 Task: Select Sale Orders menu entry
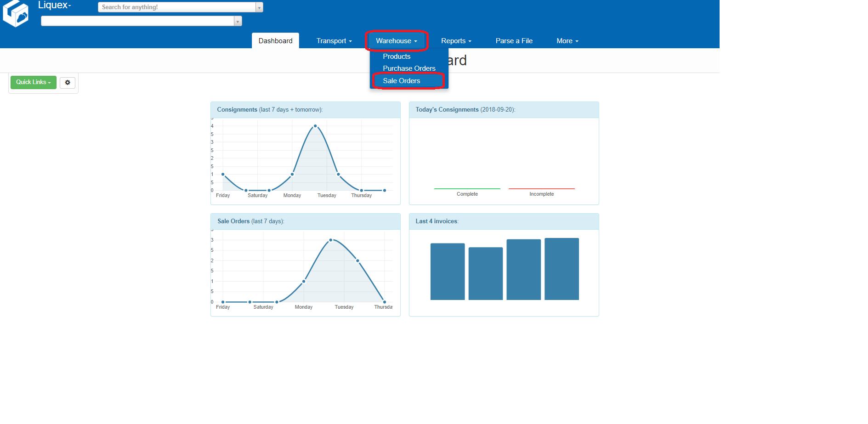(401, 81)
